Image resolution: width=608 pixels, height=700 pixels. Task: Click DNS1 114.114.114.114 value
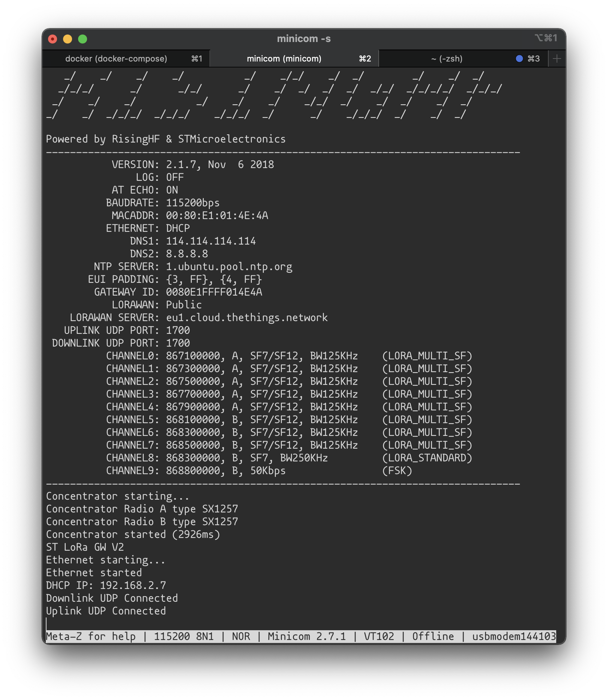click(211, 241)
